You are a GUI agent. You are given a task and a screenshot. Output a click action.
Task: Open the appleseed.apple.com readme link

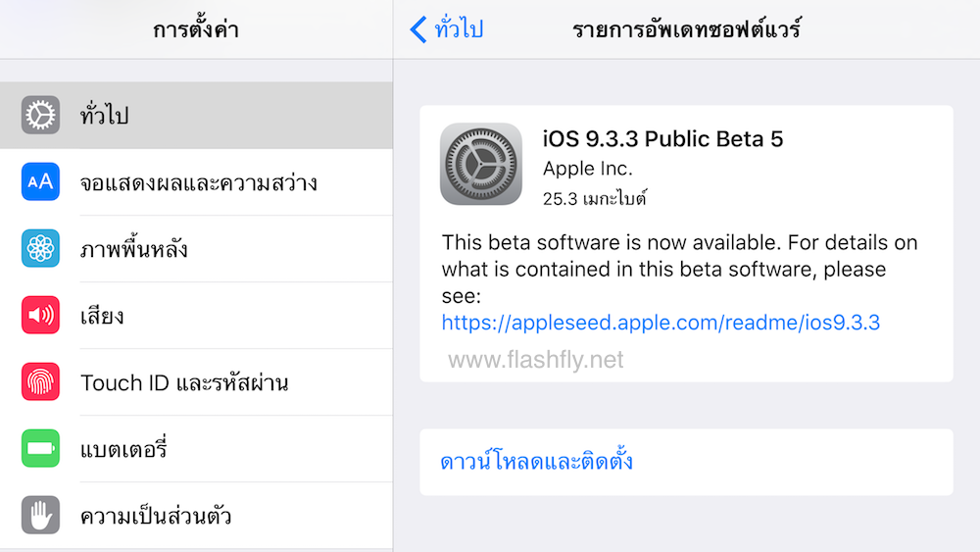click(x=661, y=322)
